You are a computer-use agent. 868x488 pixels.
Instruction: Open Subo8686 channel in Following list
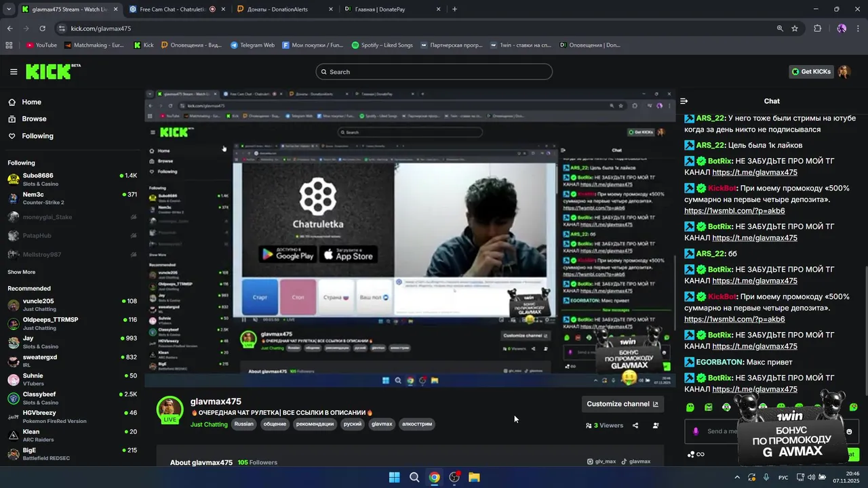(x=71, y=179)
